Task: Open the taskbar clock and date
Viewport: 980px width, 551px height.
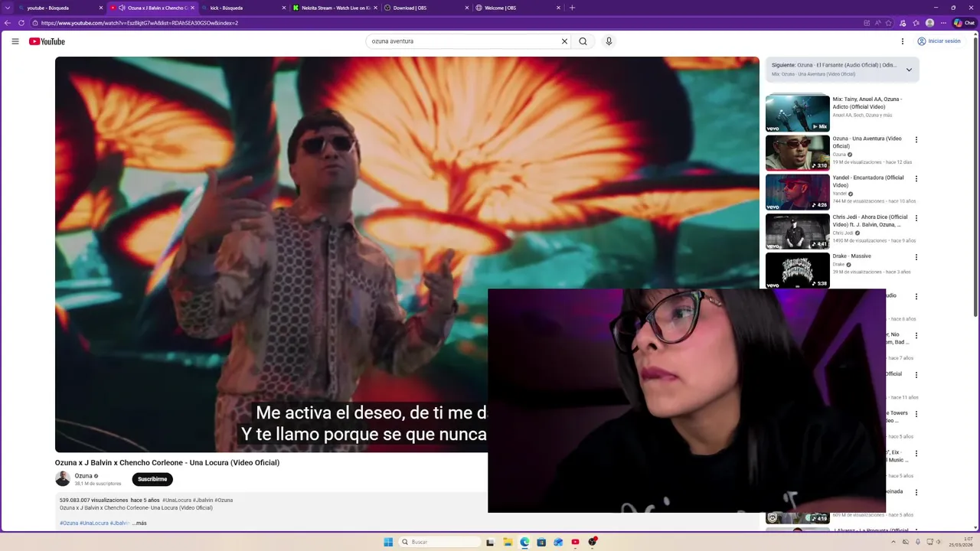Action: pyautogui.click(x=962, y=542)
